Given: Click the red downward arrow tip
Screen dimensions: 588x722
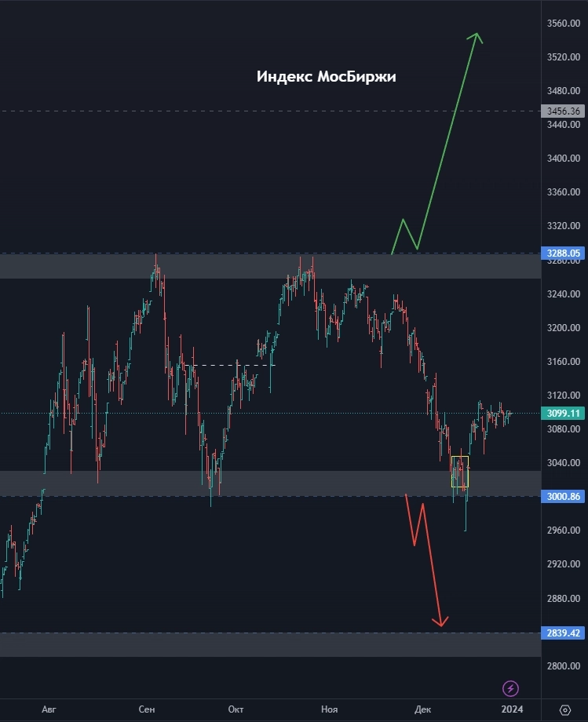Looking at the screenshot, I should pos(441,625).
